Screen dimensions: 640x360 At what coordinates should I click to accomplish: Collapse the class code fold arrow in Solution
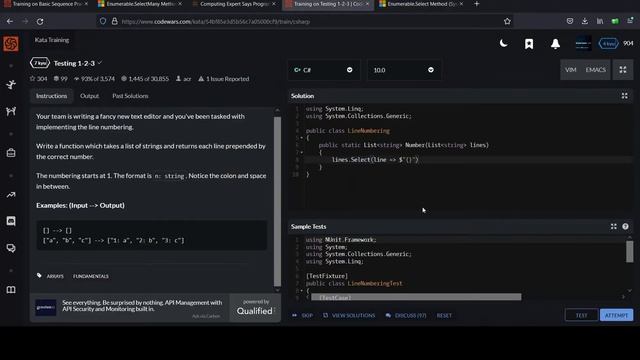(302, 138)
